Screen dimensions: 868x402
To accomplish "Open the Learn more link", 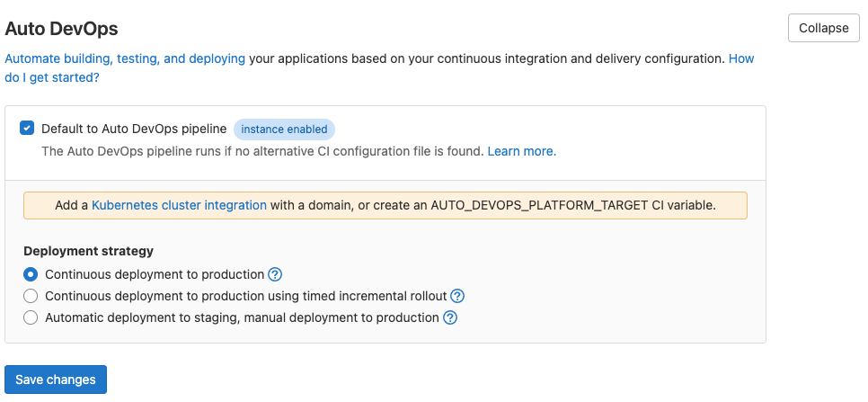I will tap(521, 151).
